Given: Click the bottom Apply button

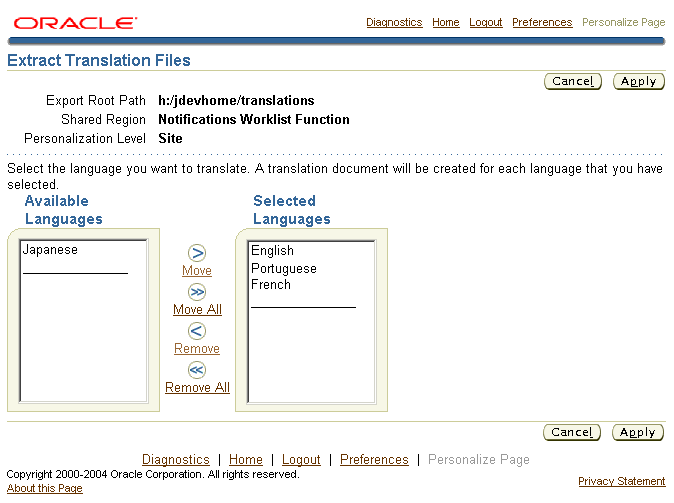Looking at the screenshot, I should (x=638, y=432).
